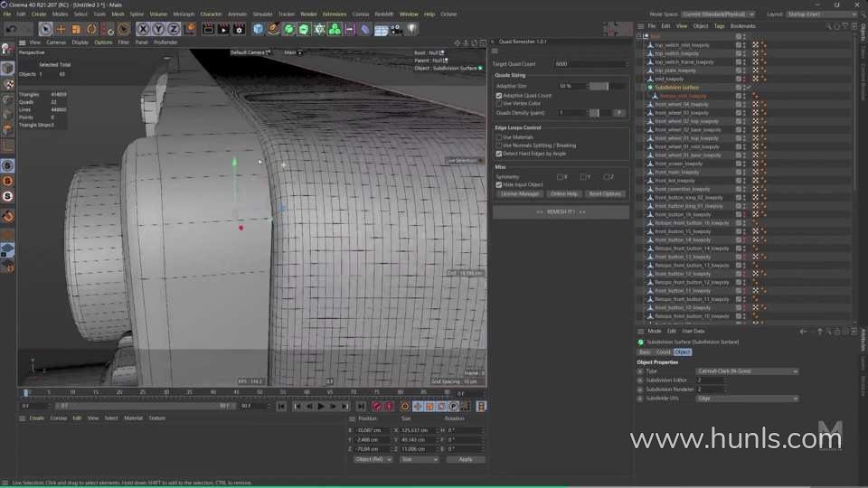Open the Subdivide UVs dropdown
The height and width of the screenshot is (488, 868).
click(747, 398)
